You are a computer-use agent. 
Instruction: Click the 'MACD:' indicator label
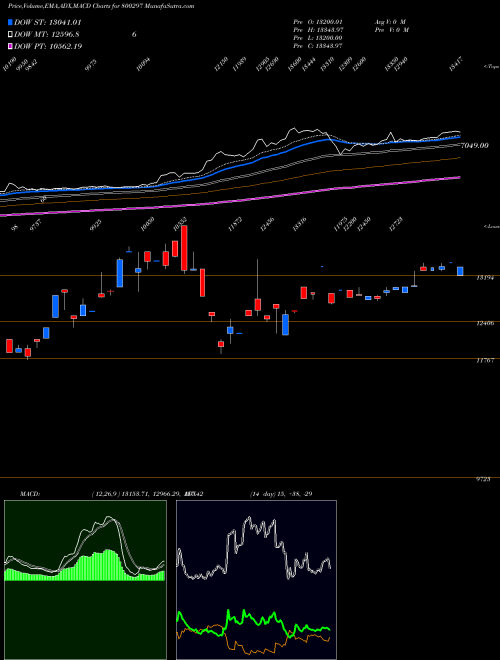[x=30, y=493]
